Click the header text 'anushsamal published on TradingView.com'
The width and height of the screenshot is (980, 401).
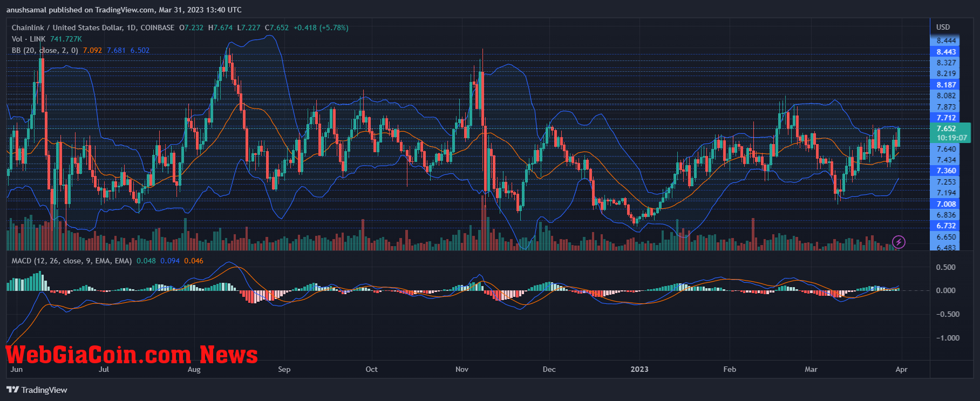click(x=80, y=10)
